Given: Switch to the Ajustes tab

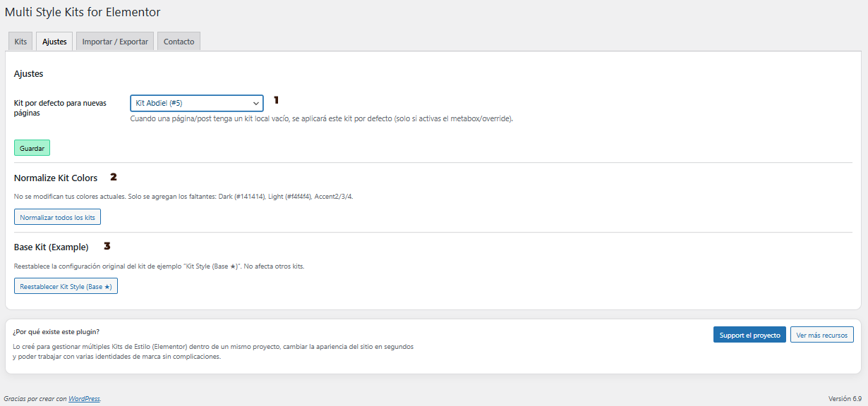Looking at the screenshot, I should pos(54,41).
